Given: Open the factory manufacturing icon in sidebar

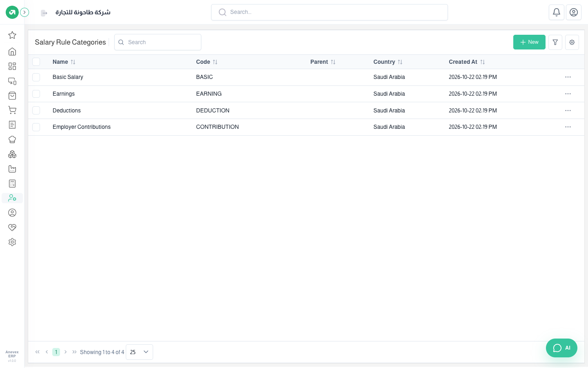Looking at the screenshot, I should point(12,169).
